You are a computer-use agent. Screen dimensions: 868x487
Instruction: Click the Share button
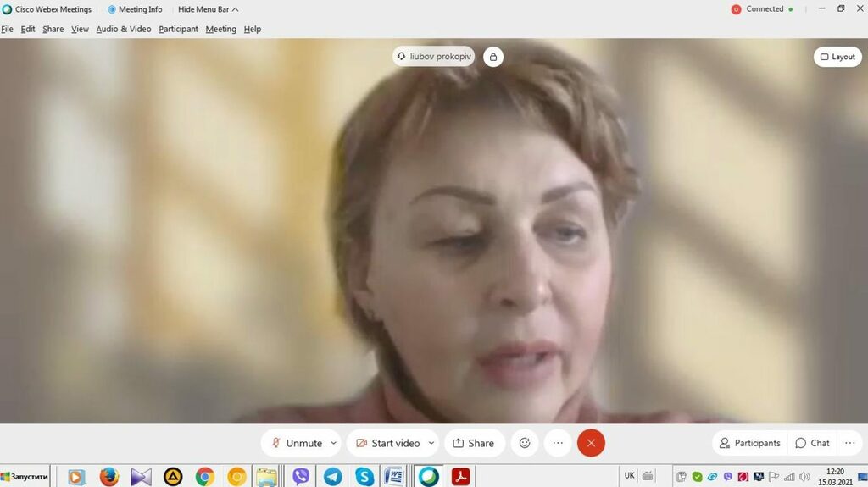point(474,443)
